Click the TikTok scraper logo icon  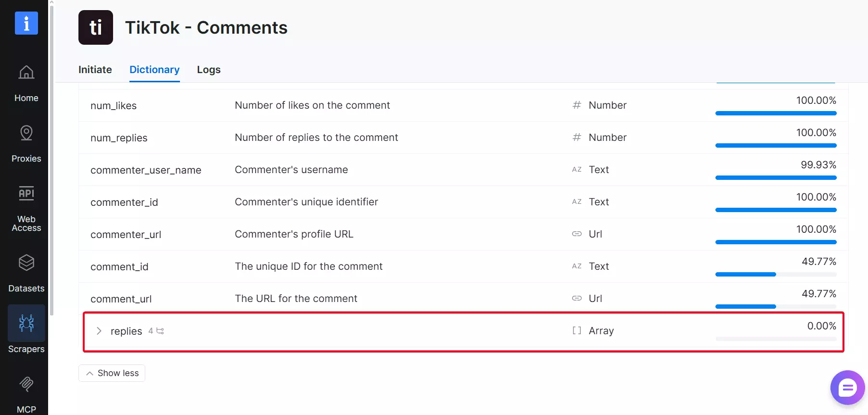point(95,27)
